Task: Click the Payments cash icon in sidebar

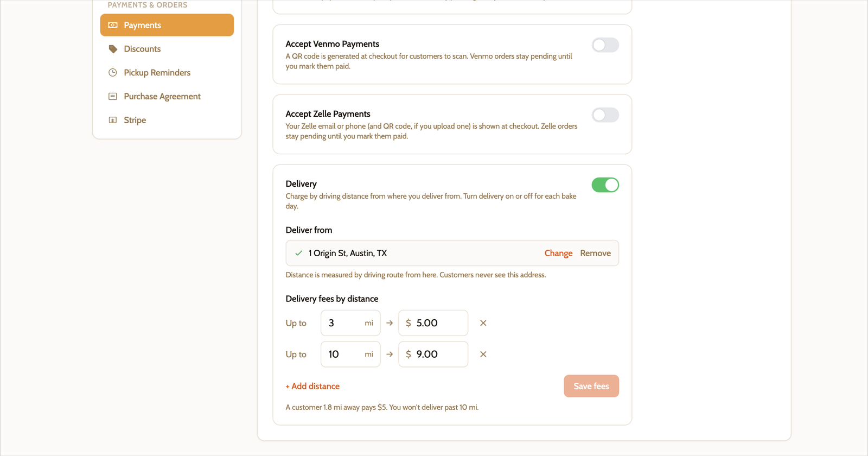Action: pos(113,25)
